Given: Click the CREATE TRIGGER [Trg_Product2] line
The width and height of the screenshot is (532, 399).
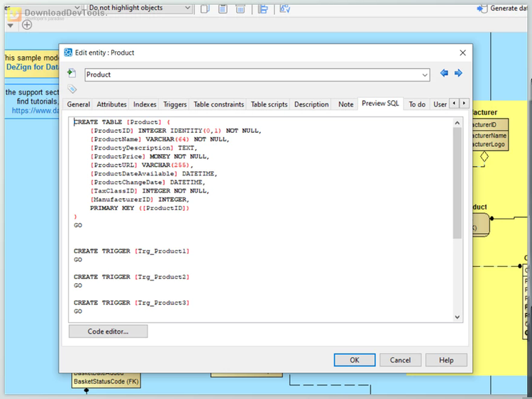Looking at the screenshot, I should click(x=132, y=277).
